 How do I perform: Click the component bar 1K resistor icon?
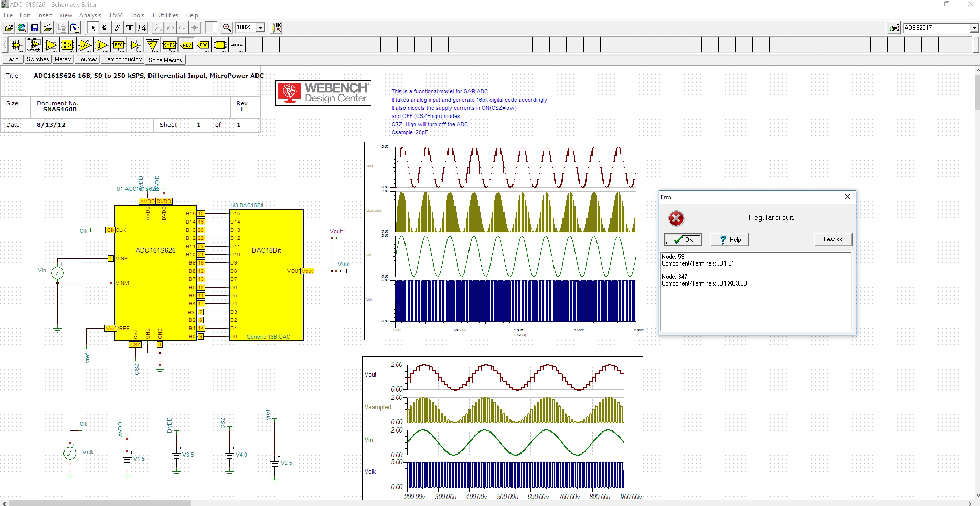(x=276, y=28)
